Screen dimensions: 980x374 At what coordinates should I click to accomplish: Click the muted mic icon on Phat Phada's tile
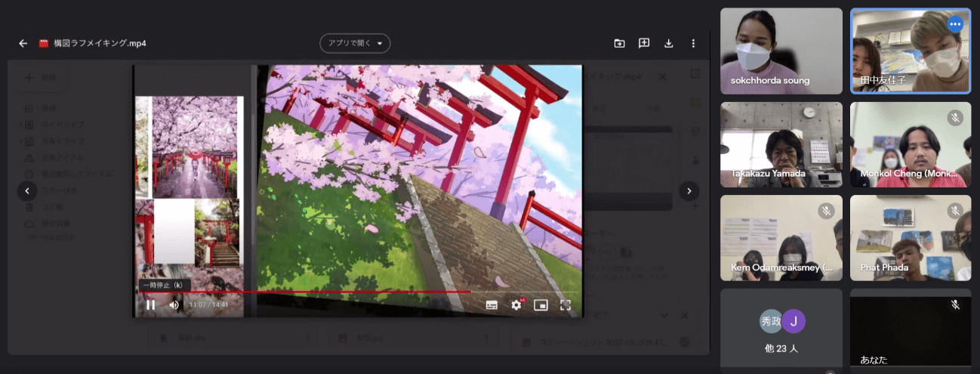pos(955,211)
